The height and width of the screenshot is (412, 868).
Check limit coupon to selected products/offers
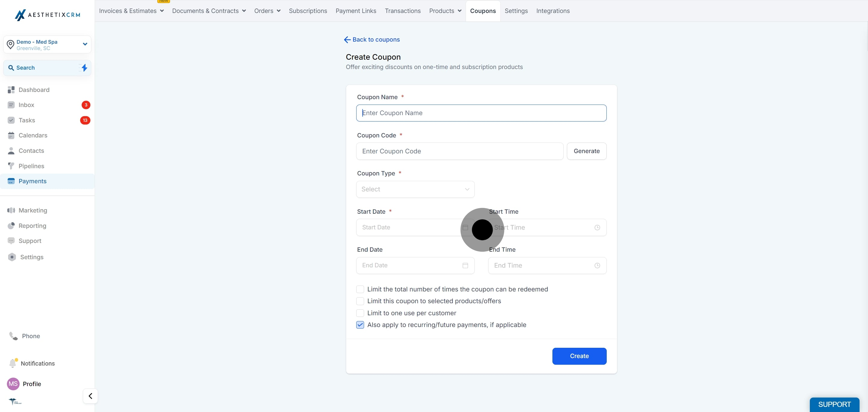click(360, 301)
